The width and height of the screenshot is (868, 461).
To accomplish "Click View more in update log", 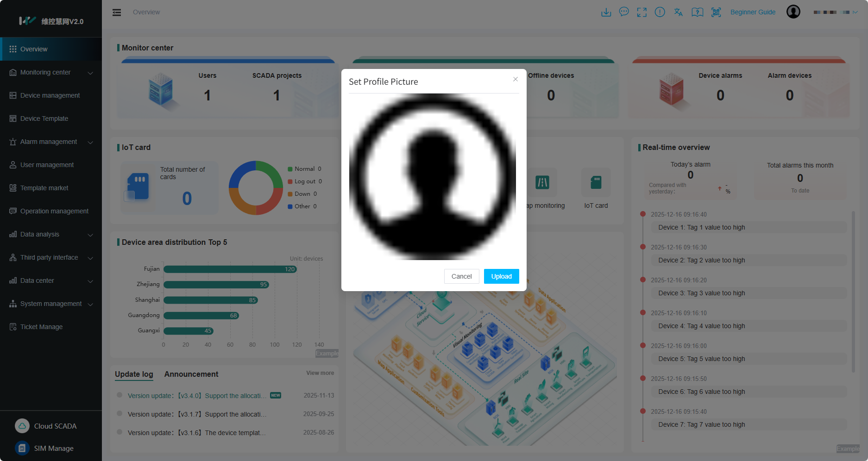I will click(x=320, y=373).
